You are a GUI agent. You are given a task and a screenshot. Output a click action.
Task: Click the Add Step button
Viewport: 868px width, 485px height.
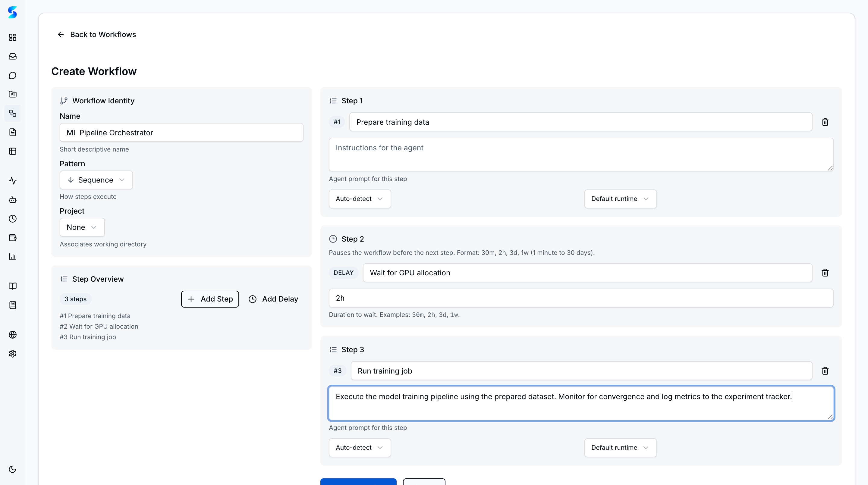[209, 299]
